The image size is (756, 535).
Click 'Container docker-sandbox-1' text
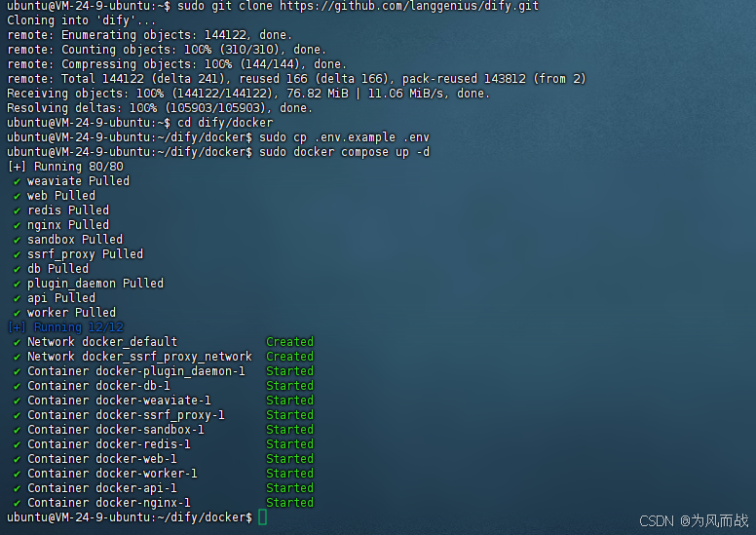click(x=116, y=430)
